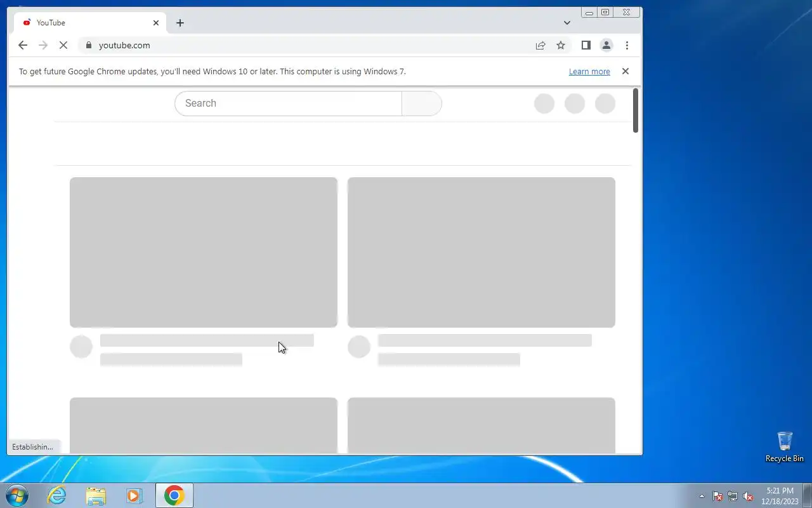Open a new tab
The image size is (812, 508).
(x=180, y=23)
